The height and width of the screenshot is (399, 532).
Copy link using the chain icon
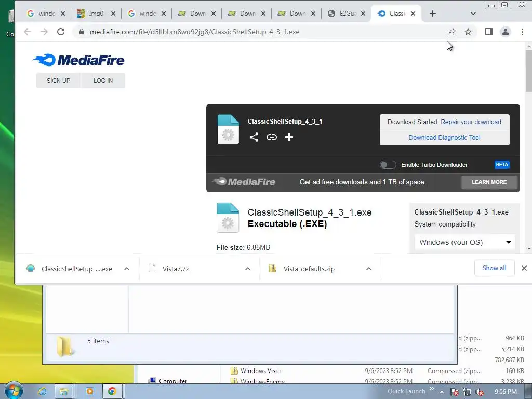click(271, 137)
